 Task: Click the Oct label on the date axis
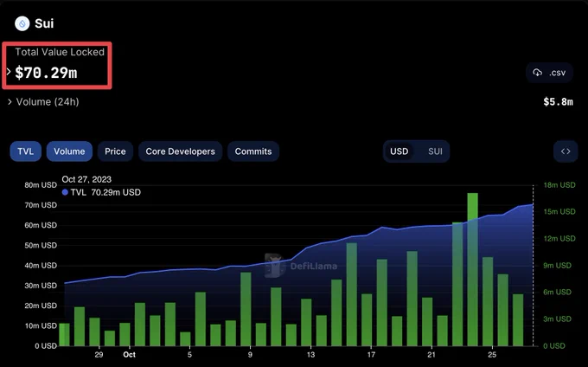(x=130, y=354)
